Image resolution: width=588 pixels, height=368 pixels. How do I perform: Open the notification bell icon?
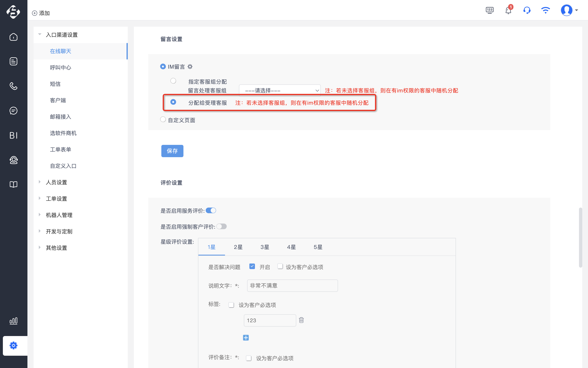coord(508,10)
